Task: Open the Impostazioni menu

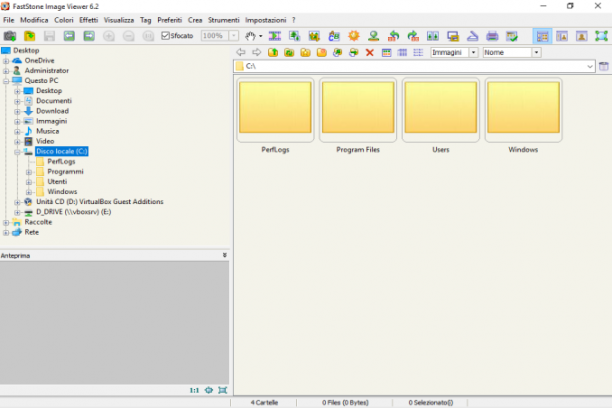Action: click(265, 20)
